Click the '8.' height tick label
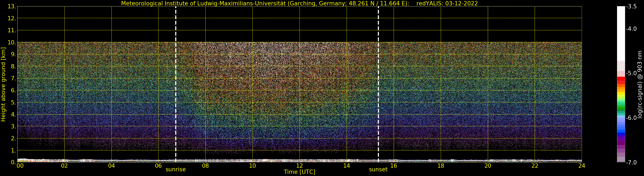 point(13,66)
